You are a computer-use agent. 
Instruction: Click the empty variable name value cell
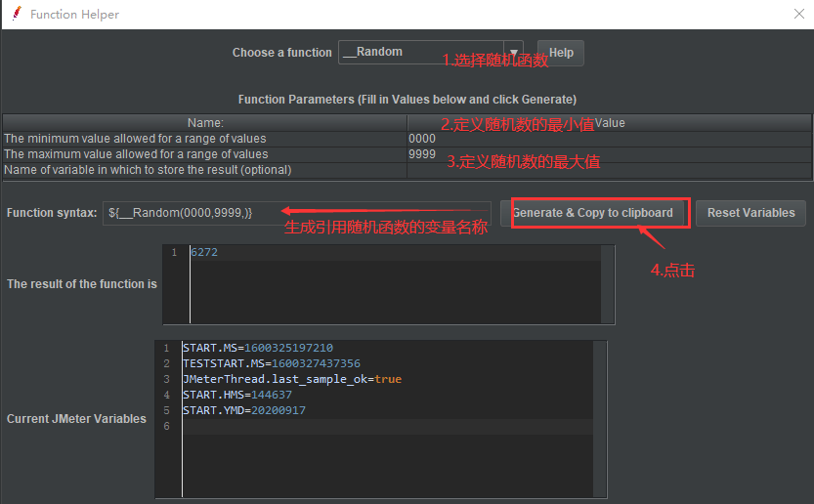(x=608, y=170)
